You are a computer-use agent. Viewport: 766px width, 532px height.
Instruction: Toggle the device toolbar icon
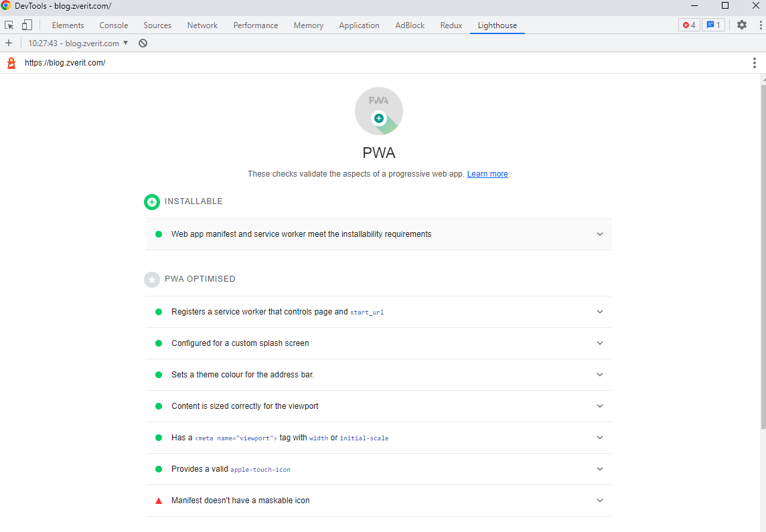[x=27, y=25]
